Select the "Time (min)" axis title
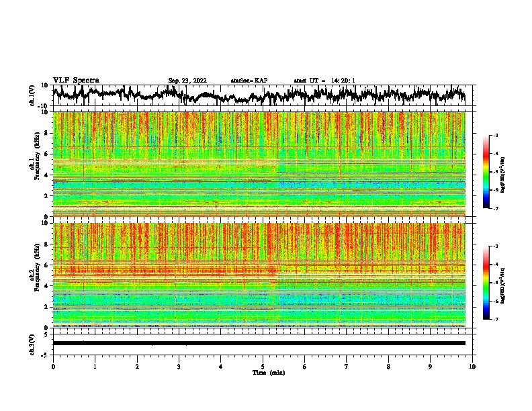532x411 pixels. pyautogui.click(x=269, y=373)
